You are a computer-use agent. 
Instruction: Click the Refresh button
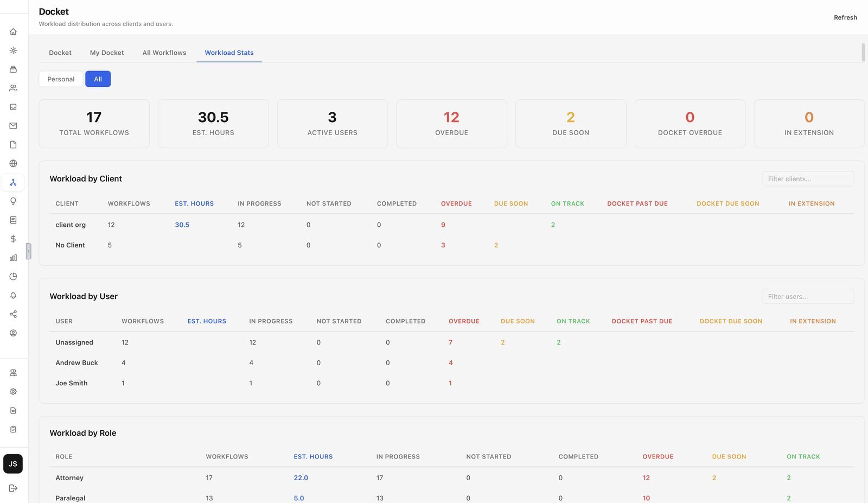tap(845, 17)
